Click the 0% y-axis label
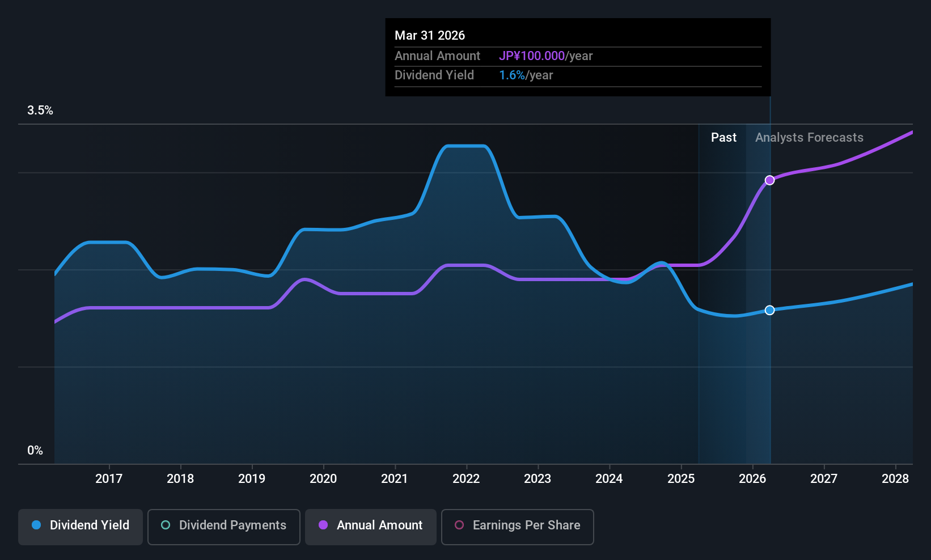The image size is (931, 560). [35, 451]
